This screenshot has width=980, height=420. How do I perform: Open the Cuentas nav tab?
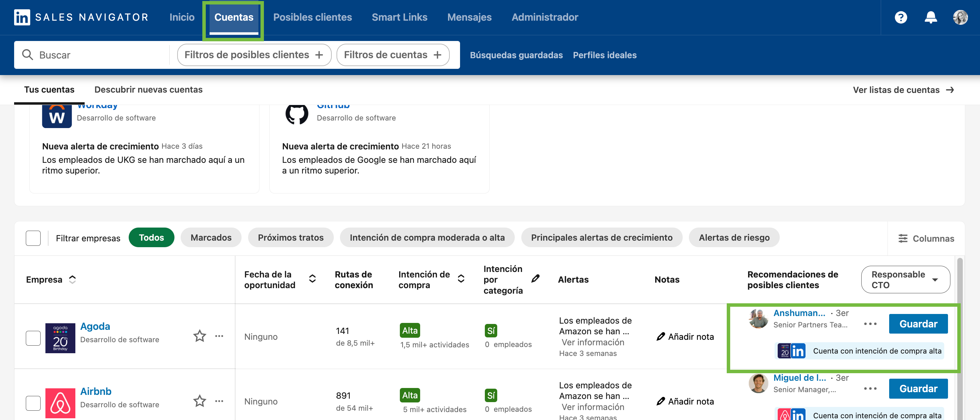[234, 17]
